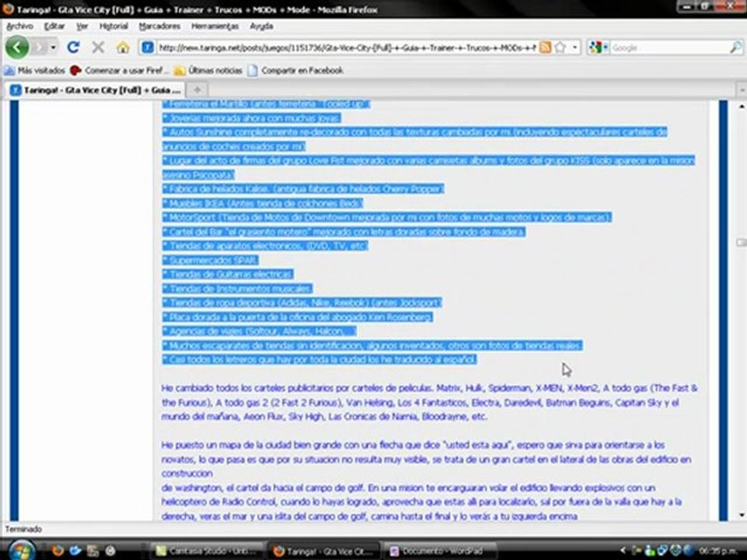Click the line 'Joyerias mejorada ahora con muchas joyas'
Image resolution: width=747 pixels, height=560 pixels.
[x=251, y=117]
